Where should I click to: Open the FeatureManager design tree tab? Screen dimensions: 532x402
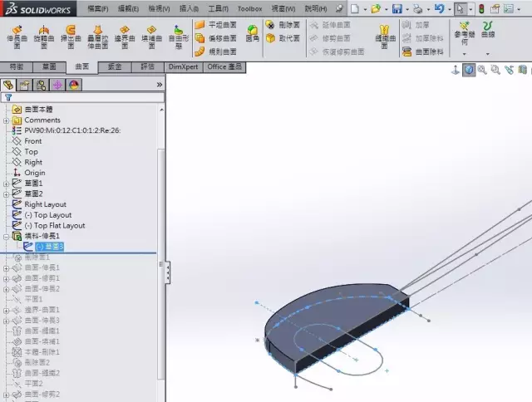tap(8, 85)
